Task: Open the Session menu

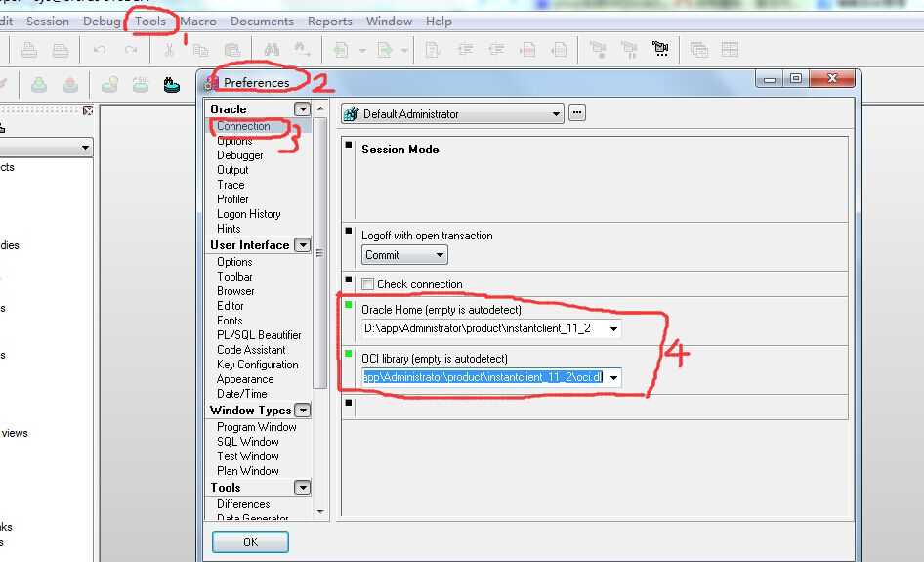Action: click(x=48, y=22)
